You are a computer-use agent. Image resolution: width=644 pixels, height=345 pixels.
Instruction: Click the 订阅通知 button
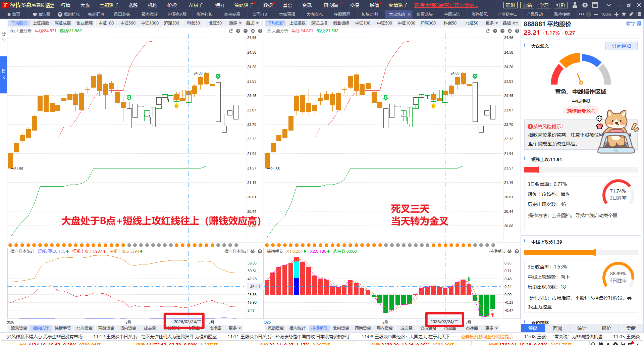tap(621, 46)
